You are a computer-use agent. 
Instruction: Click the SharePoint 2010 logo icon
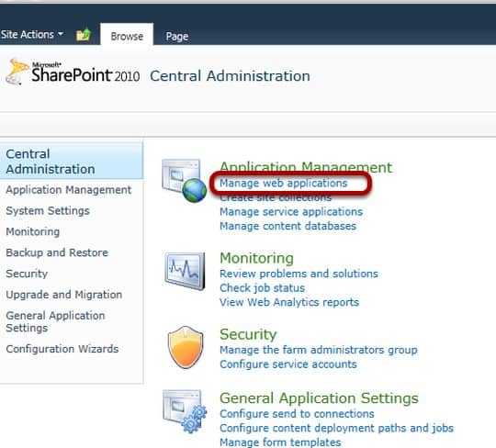coord(16,72)
